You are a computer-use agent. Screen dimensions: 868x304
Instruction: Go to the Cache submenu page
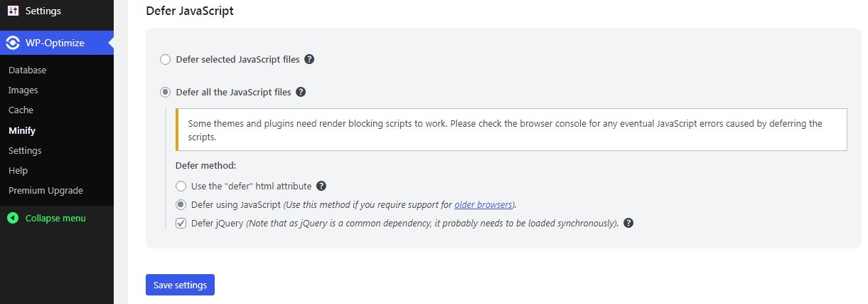point(21,110)
